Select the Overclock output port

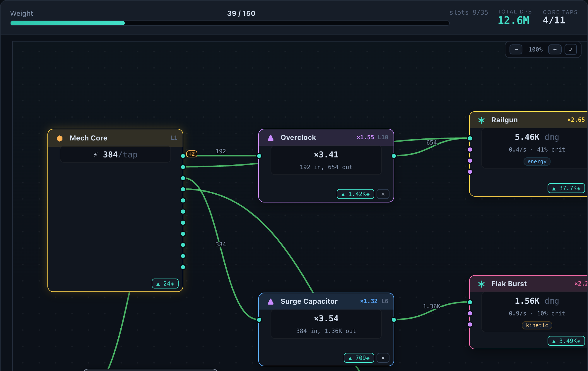394,156
